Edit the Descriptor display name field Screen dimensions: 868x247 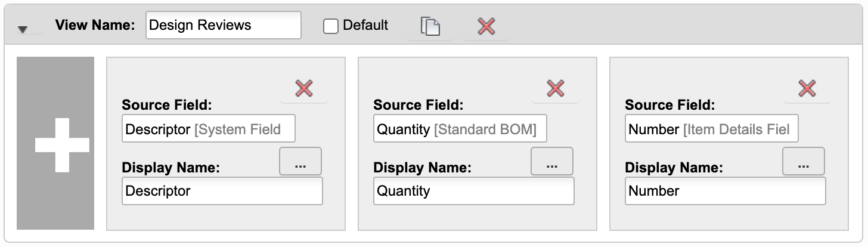pos(222,191)
